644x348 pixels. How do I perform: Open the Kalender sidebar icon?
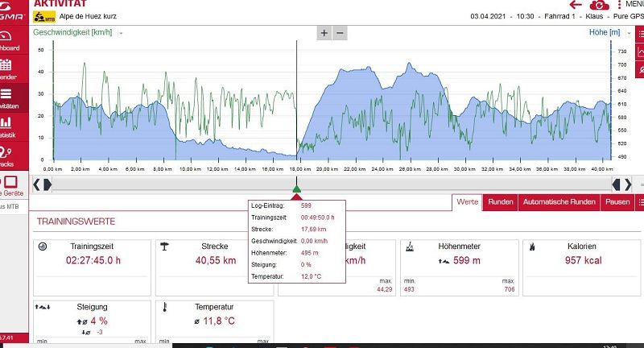5,68
